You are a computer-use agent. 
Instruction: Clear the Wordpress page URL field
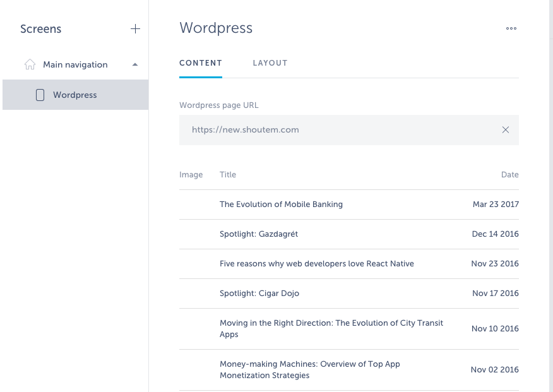pos(506,130)
